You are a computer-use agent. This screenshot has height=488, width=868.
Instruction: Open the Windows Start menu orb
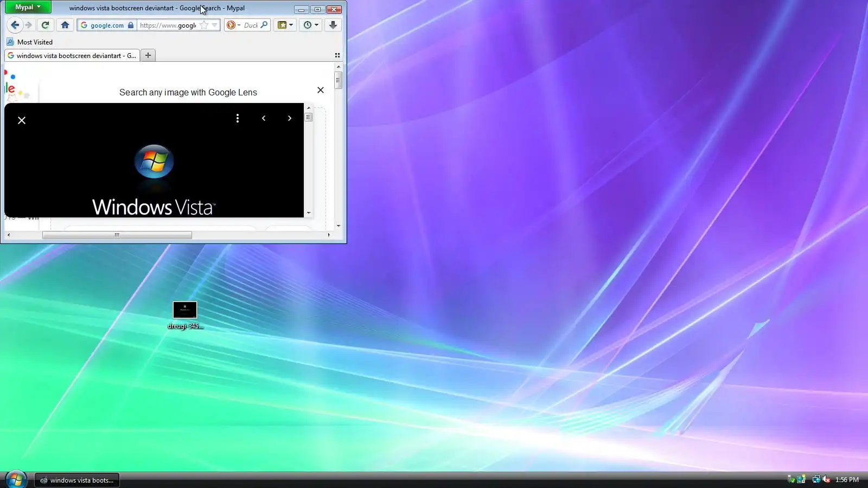tap(16, 479)
